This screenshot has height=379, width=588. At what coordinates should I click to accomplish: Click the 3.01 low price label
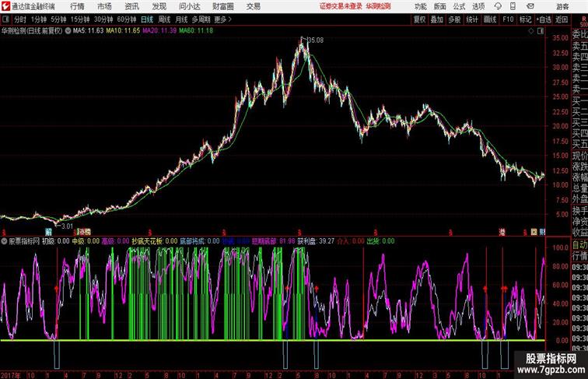point(67,226)
